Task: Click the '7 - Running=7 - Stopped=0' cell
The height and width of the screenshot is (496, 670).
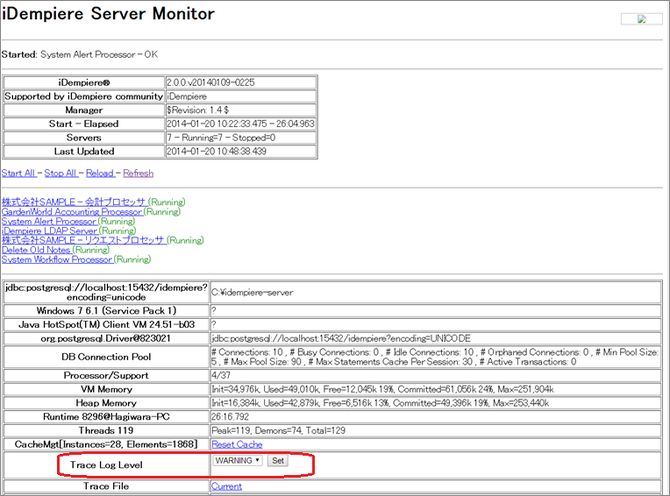Action: (241, 138)
